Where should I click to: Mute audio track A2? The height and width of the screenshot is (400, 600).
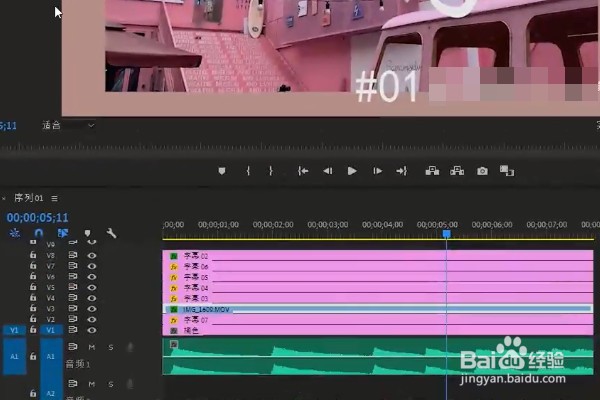click(92, 384)
